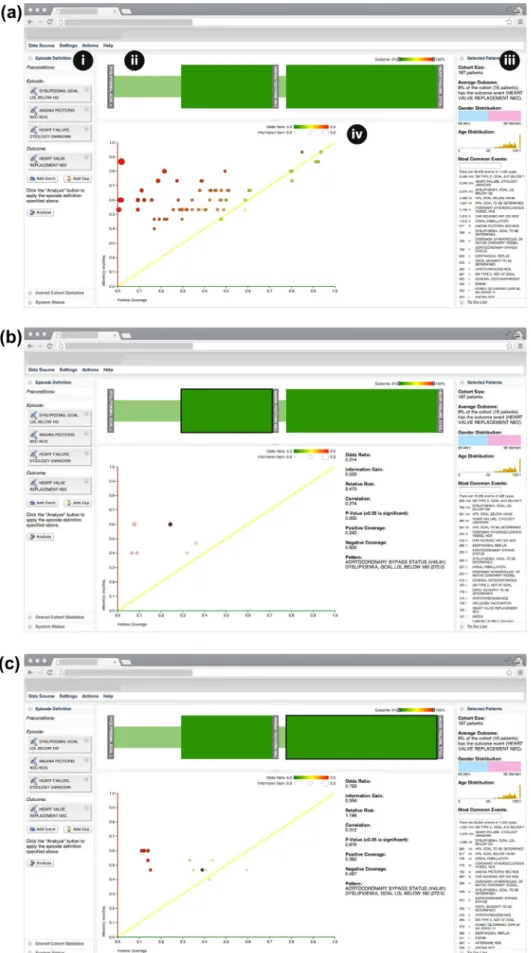Click Information Gain slider handle in panel (a)
The width and height of the screenshot is (531, 953).
310,131
